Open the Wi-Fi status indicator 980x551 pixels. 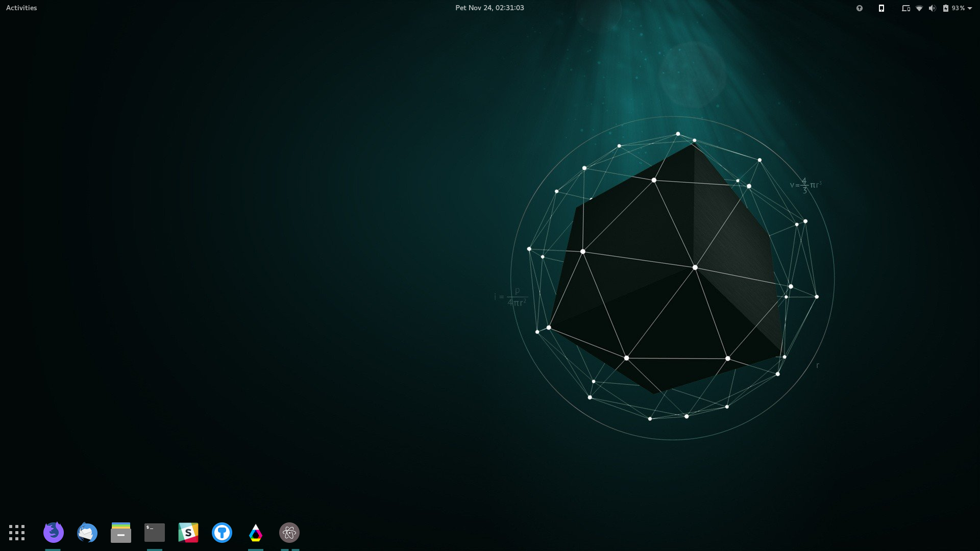click(919, 8)
